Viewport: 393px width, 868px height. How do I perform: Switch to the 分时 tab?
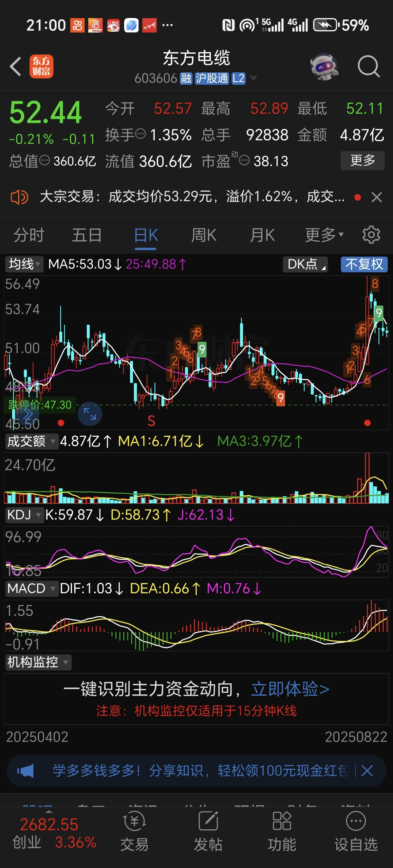29,235
